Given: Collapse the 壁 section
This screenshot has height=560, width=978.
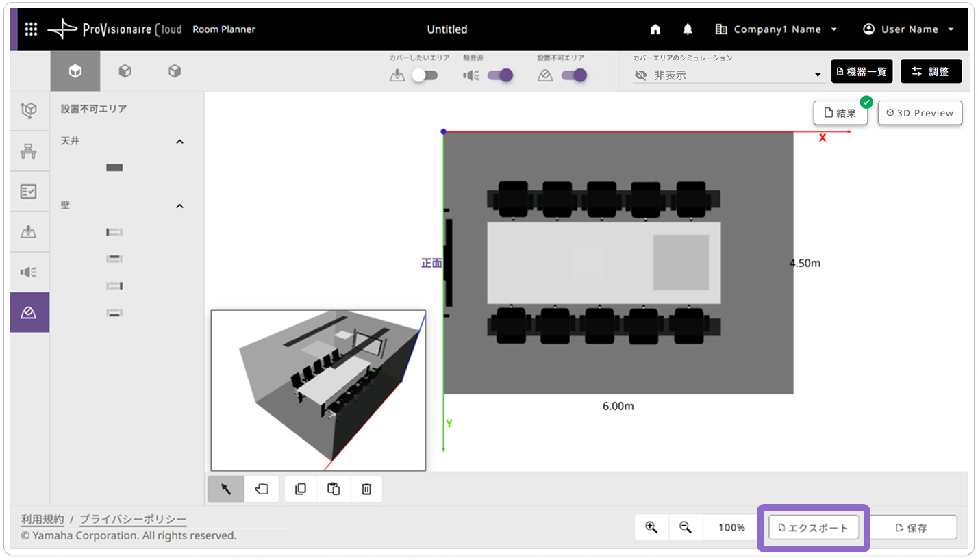Looking at the screenshot, I should [x=180, y=206].
